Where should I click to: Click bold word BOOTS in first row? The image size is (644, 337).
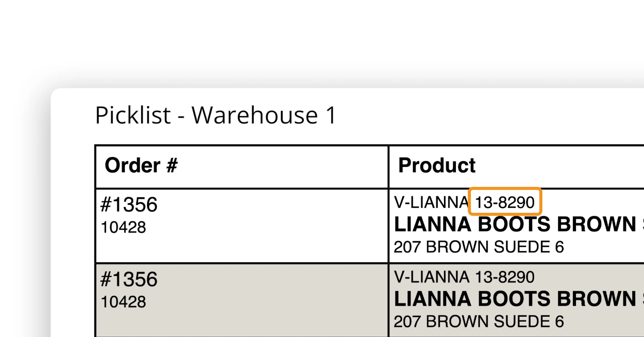coord(514,225)
